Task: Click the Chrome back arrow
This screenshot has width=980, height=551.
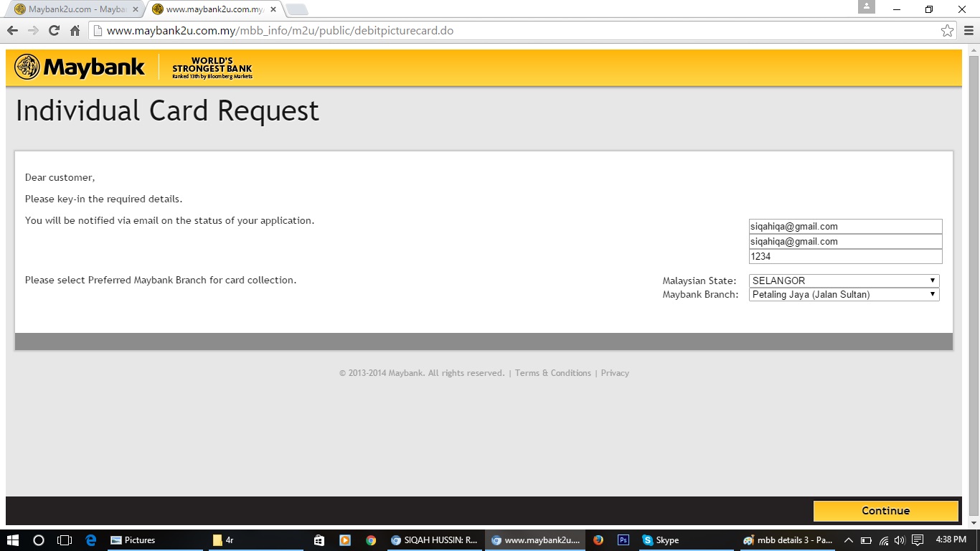Action: coord(12,31)
